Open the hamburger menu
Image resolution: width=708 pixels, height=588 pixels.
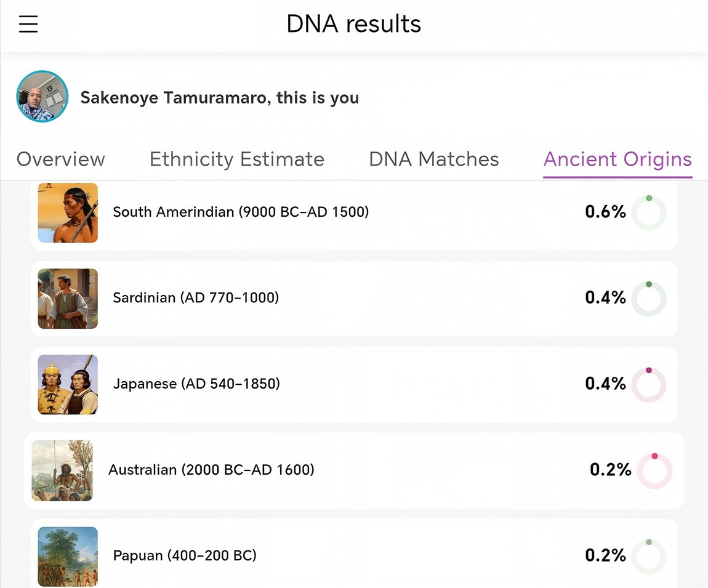28,24
